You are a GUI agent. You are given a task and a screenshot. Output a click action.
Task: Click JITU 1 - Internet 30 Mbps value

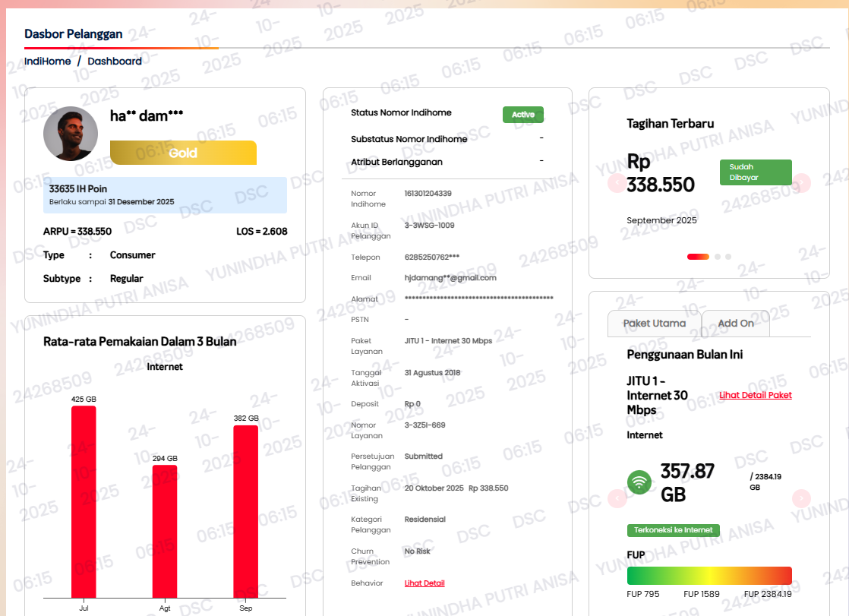(x=448, y=341)
